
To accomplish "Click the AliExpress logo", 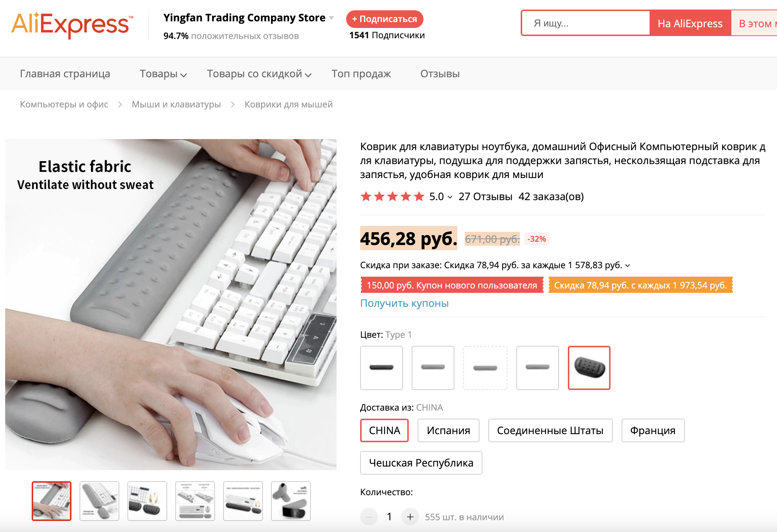I will point(72,25).
